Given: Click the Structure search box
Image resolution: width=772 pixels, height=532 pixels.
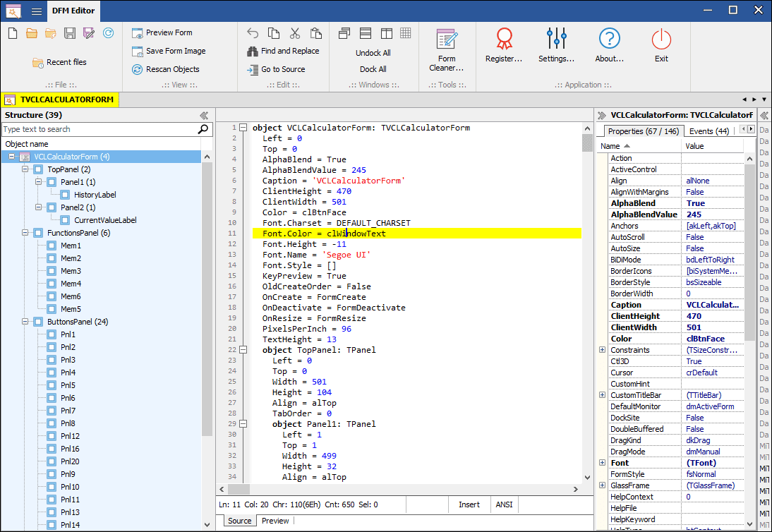Looking at the screenshot, I should click(x=99, y=129).
